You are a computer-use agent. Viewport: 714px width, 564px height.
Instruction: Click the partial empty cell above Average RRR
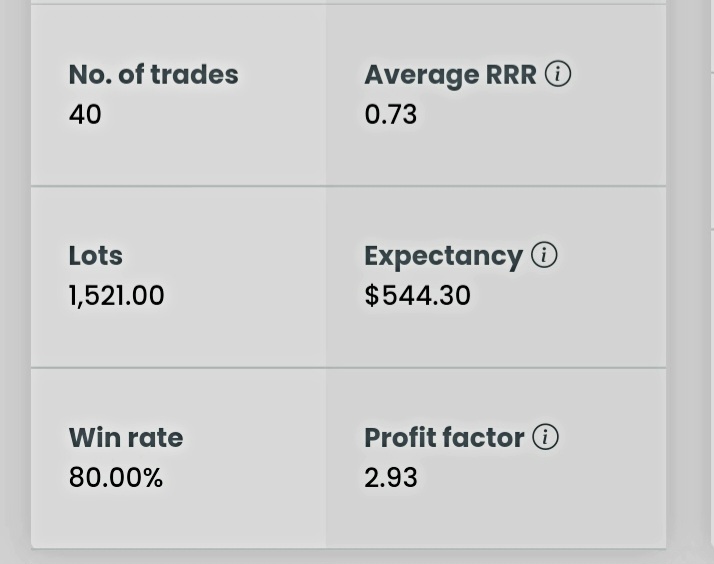(495, 2)
